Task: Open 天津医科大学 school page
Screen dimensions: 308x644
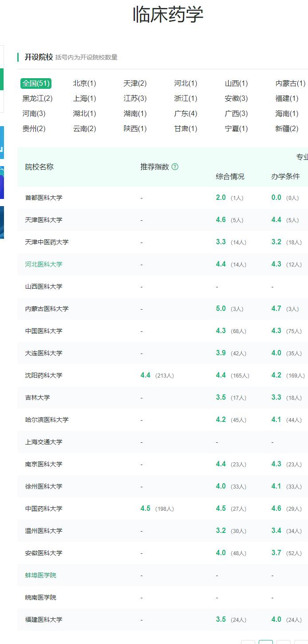Action: point(43,220)
